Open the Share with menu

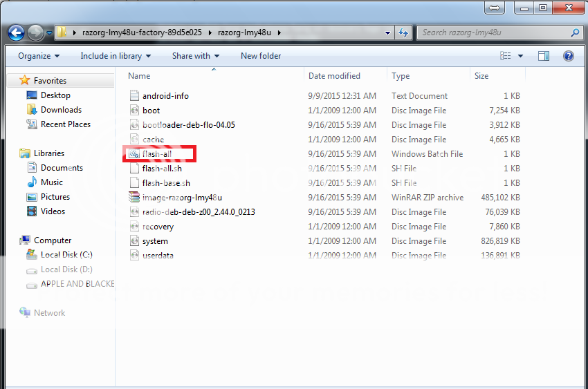click(196, 56)
